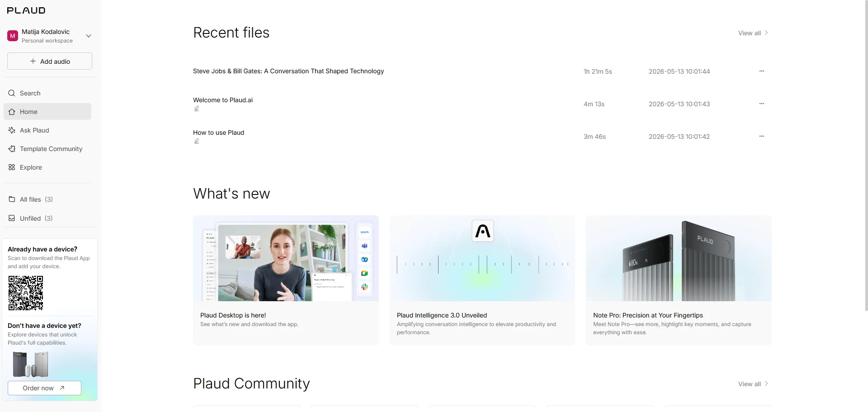Open the Explore section
Image resolution: width=868 pixels, height=412 pixels.
coord(47,167)
